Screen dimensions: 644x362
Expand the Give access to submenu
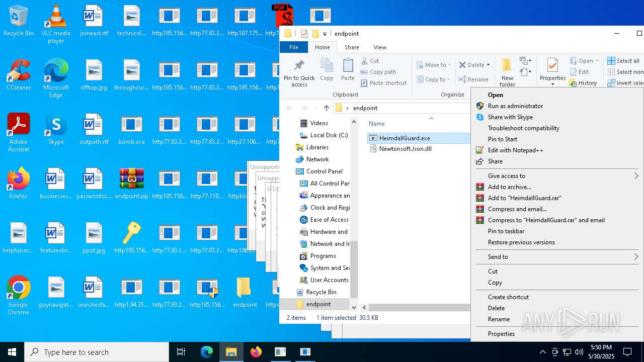(557, 176)
